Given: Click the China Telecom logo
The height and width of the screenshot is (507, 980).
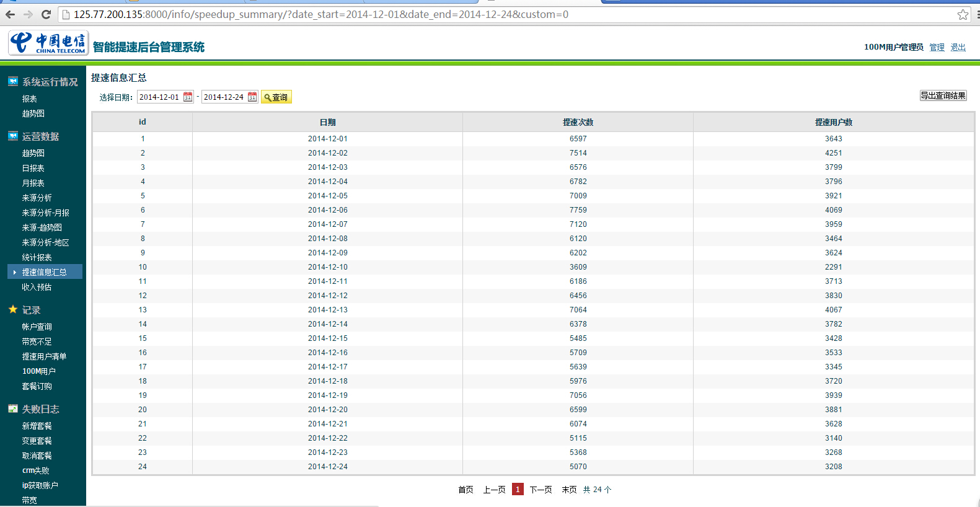Looking at the screenshot, I should pos(48,43).
